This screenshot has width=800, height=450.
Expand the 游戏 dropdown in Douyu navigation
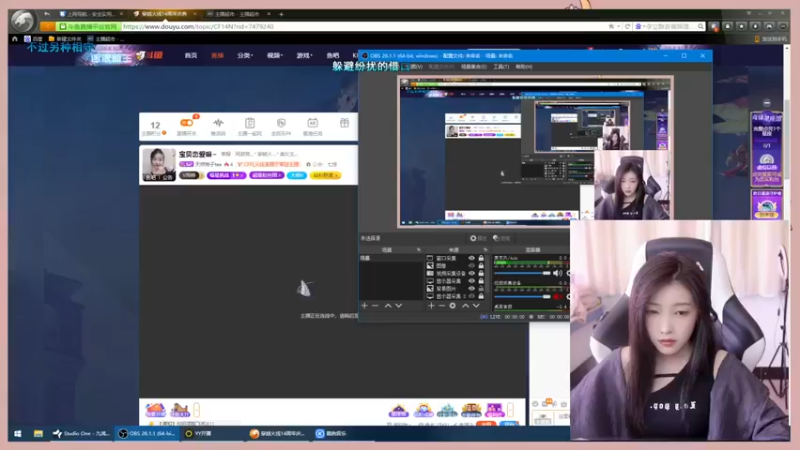click(x=305, y=56)
